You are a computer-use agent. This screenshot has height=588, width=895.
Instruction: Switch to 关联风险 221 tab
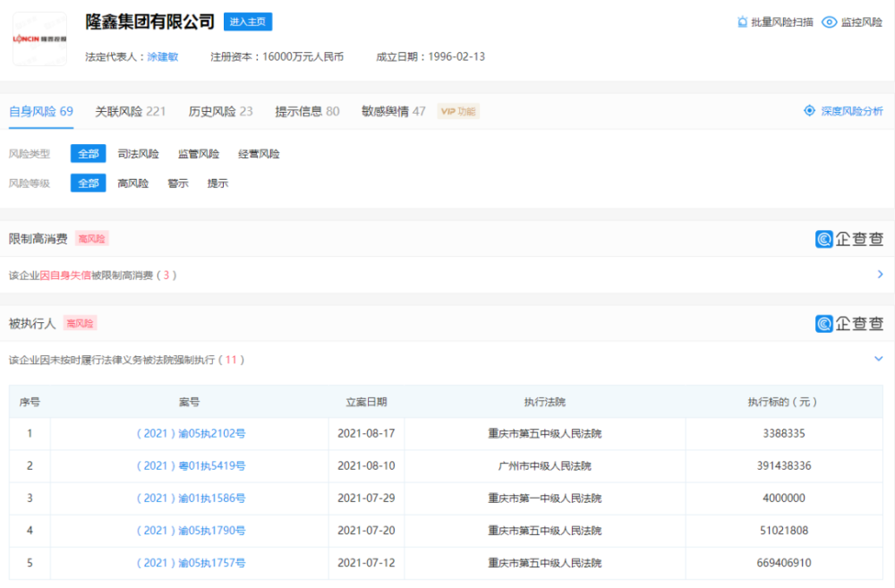(131, 112)
